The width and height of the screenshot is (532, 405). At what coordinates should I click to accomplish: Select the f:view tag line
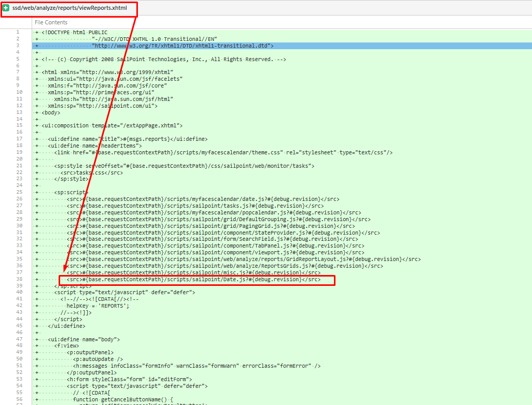66,345
